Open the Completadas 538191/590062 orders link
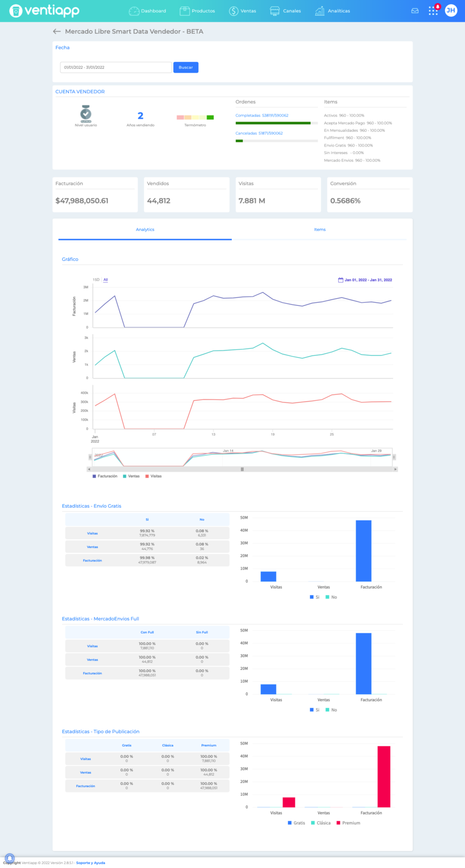This screenshot has width=465, height=868. (262, 116)
